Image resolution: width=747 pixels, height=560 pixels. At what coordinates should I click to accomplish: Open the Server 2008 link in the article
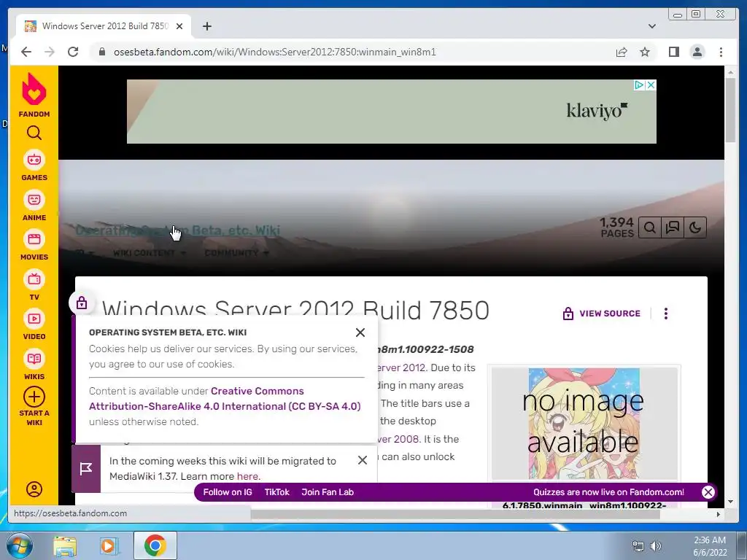(x=399, y=438)
